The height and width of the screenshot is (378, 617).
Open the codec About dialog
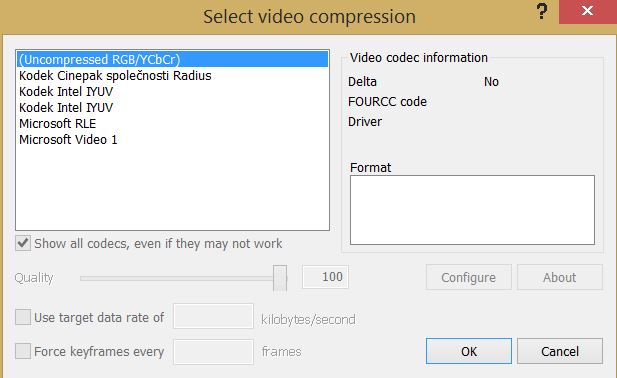[560, 277]
